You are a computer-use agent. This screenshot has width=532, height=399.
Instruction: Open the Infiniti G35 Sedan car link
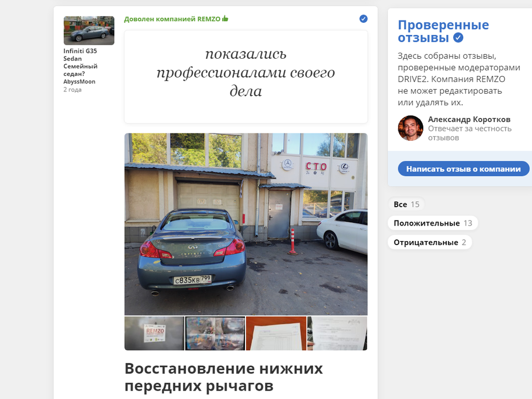click(80, 62)
